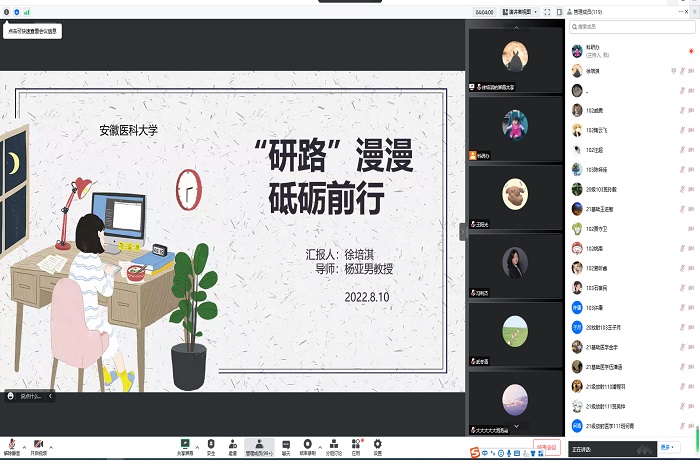Image resolution: width=700 pixels, height=460 pixels.
Task: Open the arrow menu beside share screen
Action: tap(197, 445)
